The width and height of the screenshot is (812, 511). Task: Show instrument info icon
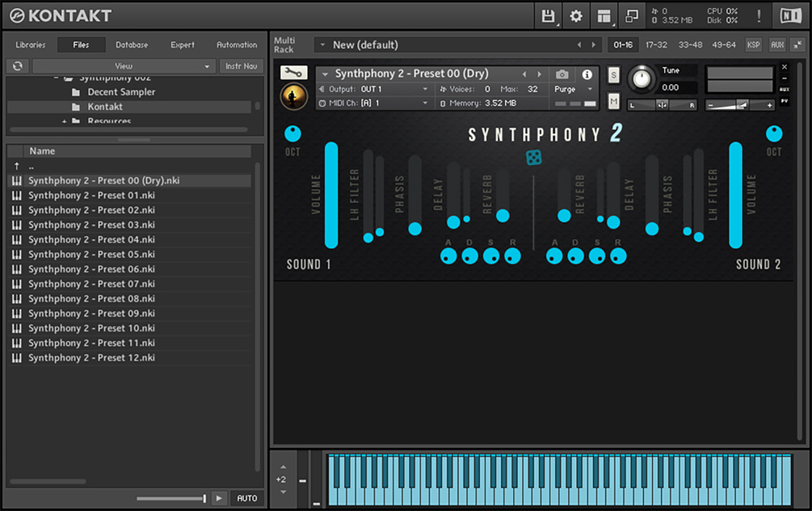[x=587, y=74]
